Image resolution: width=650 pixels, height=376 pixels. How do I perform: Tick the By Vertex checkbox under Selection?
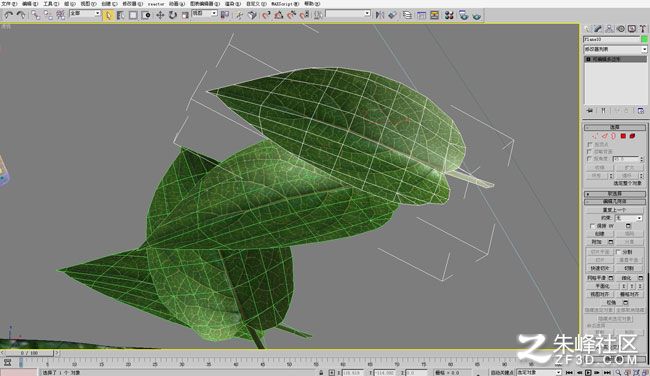pyautogui.click(x=589, y=144)
